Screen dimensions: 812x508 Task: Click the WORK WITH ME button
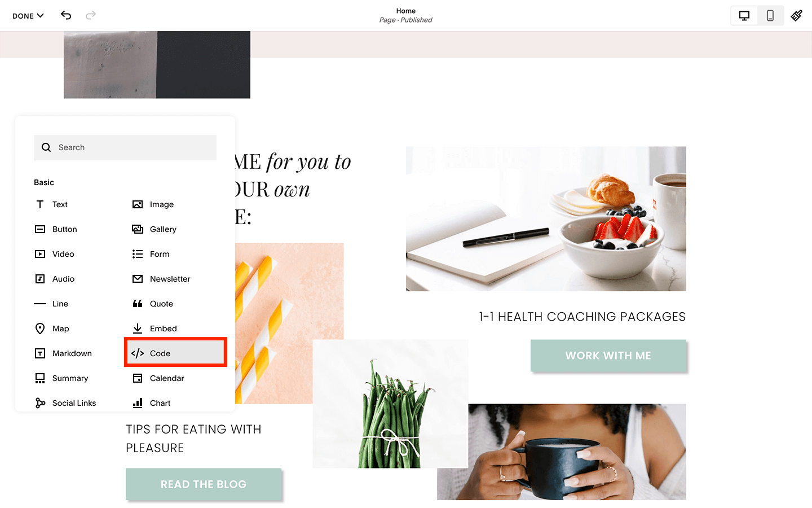point(608,356)
